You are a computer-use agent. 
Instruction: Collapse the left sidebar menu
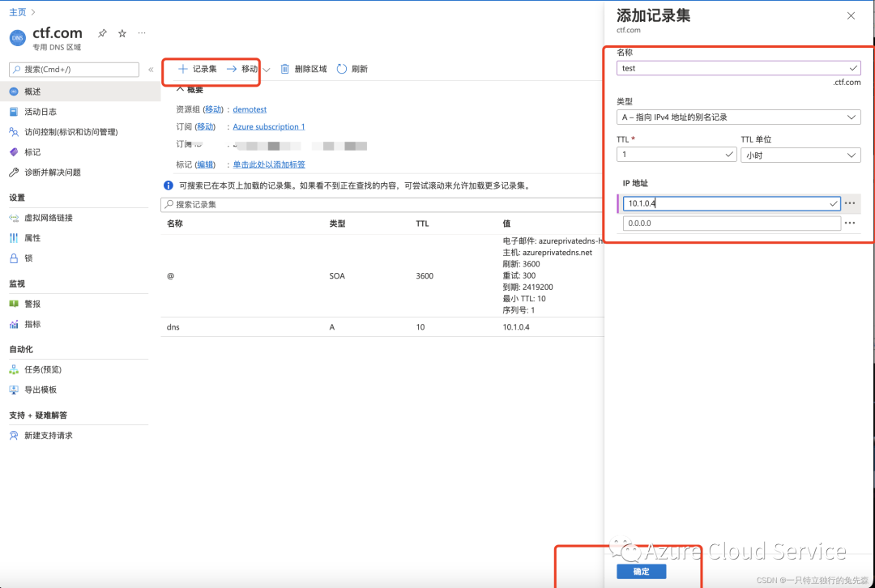point(151,70)
